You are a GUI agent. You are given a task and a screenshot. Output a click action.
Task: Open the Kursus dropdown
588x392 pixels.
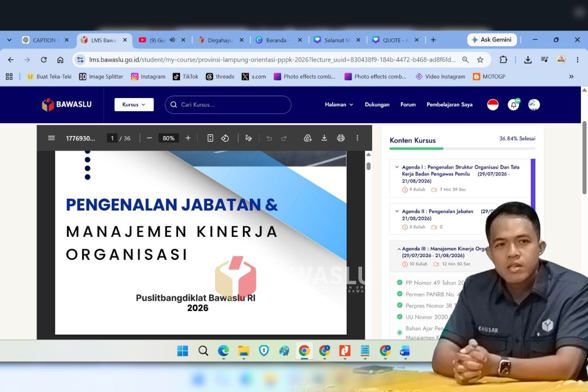click(x=134, y=105)
